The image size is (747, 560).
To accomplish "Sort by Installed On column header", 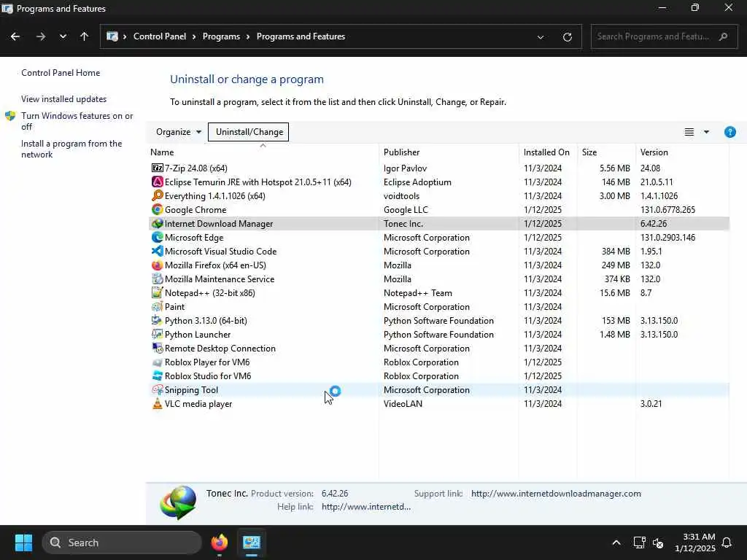I will click(547, 152).
